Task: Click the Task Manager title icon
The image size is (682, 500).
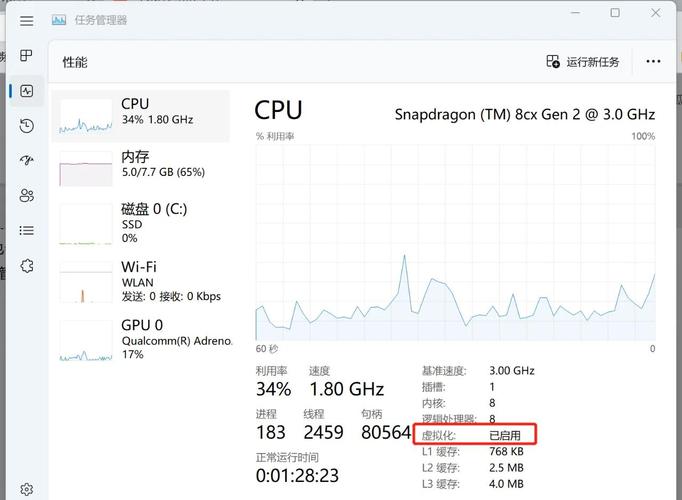Action: (x=59, y=20)
